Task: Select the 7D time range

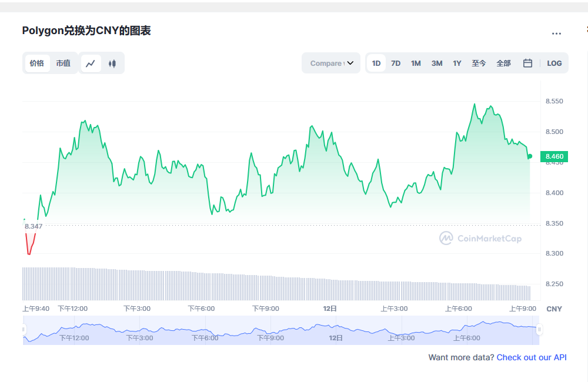Action: (x=396, y=63)
